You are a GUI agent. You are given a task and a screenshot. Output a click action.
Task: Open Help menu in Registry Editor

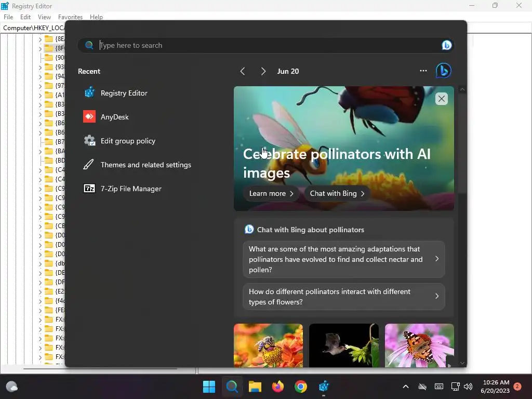pos(96,17)
